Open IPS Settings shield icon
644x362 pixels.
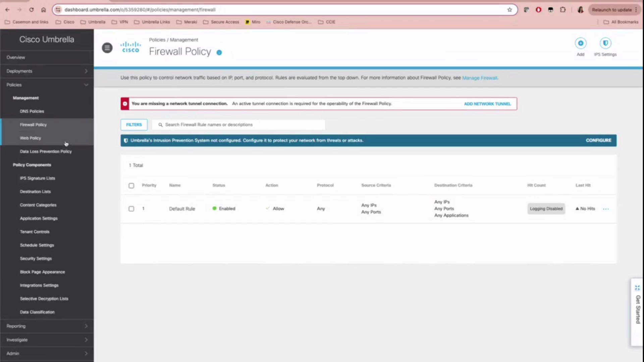605,43
